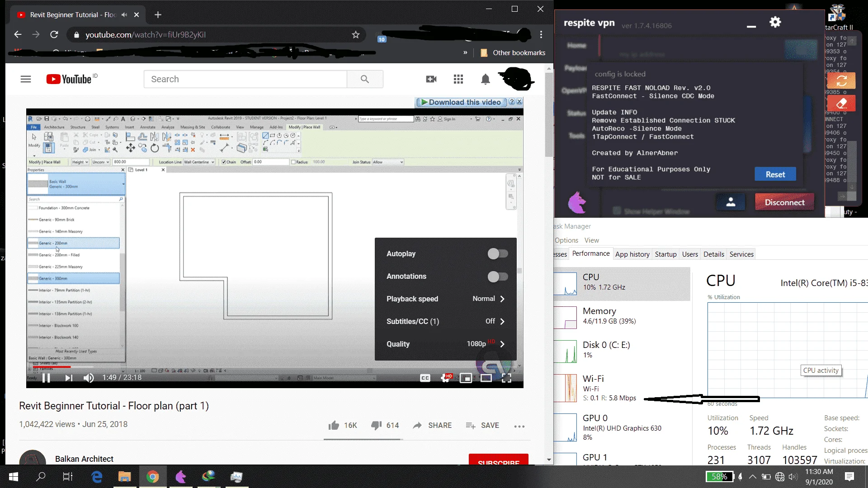Viewport: 868px width, 488px height.
Task: Activate miniplayer mode icon
Action: pyautogui.click(x=466, y=378)
